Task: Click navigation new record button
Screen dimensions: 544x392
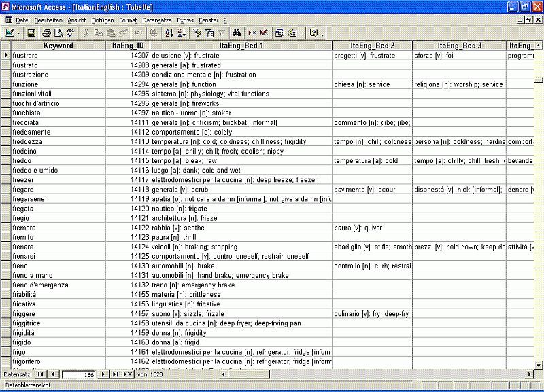Action: [x=129, y=374]
